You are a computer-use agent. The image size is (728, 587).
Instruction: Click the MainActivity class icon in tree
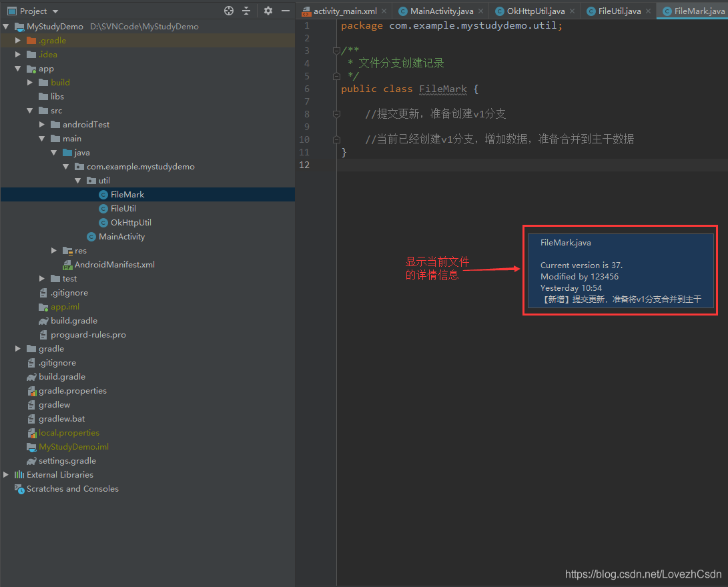point(91,237)
